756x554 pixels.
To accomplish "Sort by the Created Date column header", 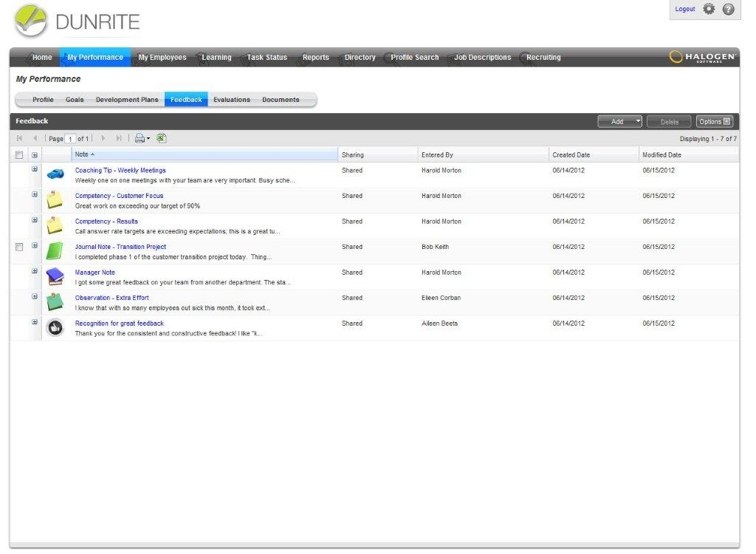I will pyautogui.click(x=571, y=155).
